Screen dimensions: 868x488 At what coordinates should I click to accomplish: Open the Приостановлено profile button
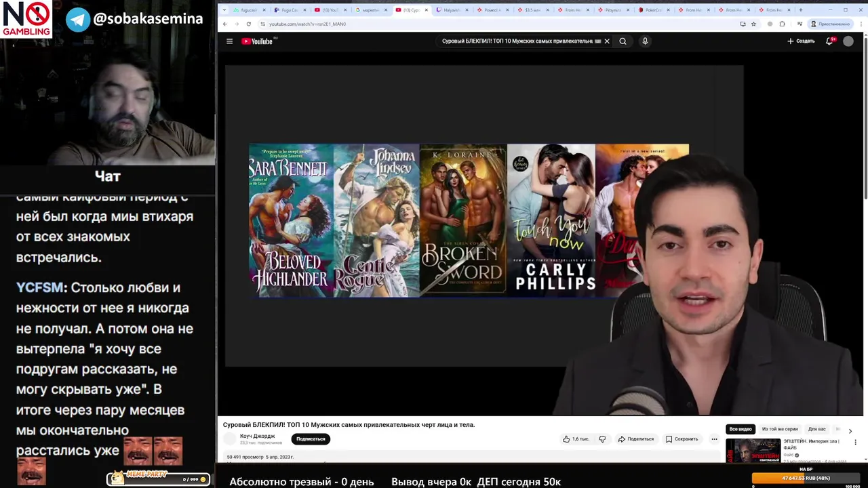click(831, 24)
